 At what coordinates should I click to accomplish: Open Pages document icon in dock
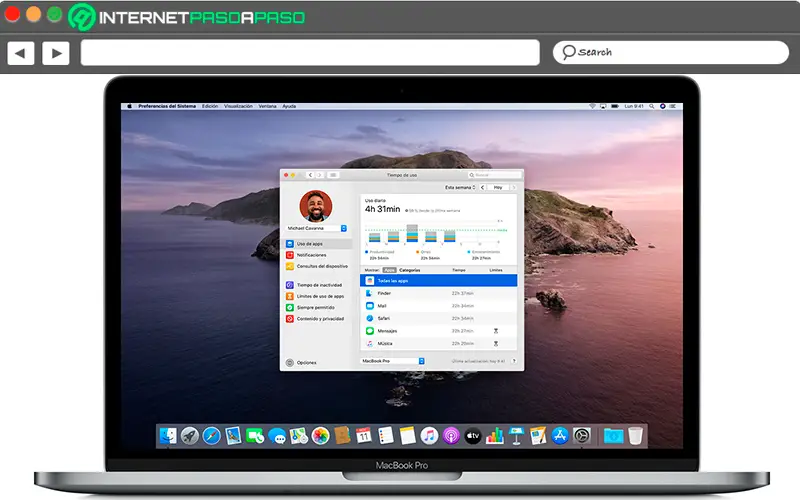[x=538, y=436]
